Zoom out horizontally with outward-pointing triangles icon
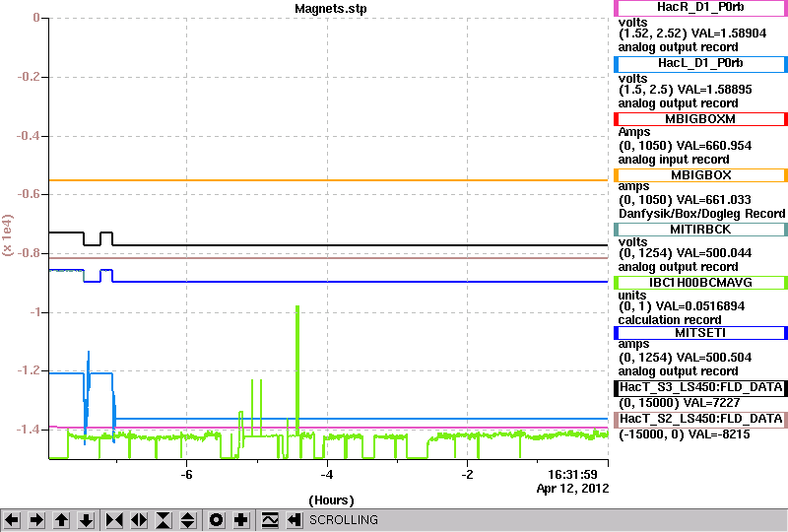 pos(139,520)
